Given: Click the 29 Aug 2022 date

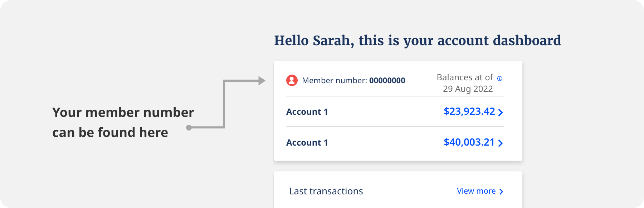Looking at the screenshot, I should click(x=468, y=89).
